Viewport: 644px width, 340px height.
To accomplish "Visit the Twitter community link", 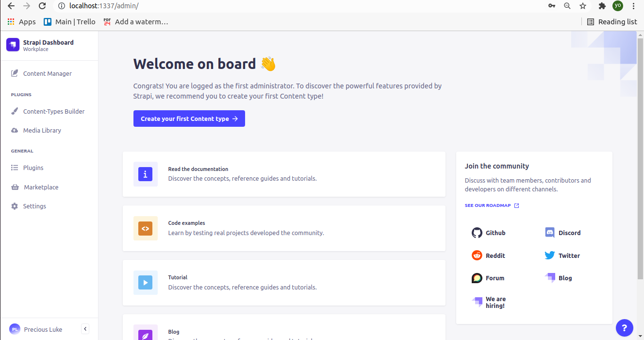I will 562,255.
